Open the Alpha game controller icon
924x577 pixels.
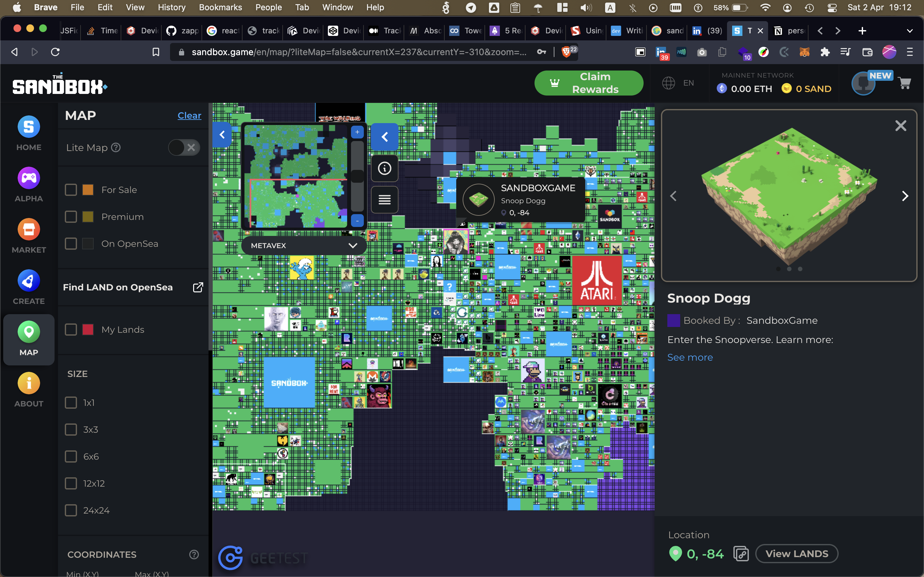pos(29,178)
